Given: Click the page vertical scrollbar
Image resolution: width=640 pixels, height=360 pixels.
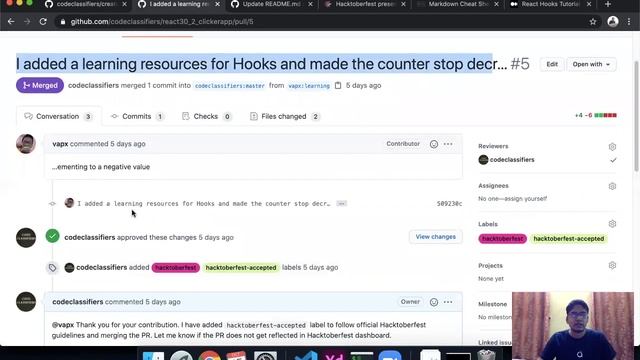Looking at the screenshot, I should pyautogui.click(x=636, y=116).
